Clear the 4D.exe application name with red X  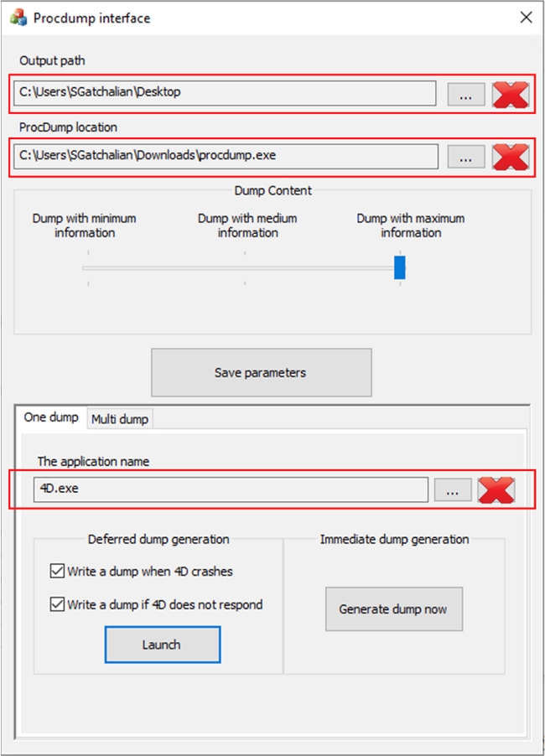497,490
